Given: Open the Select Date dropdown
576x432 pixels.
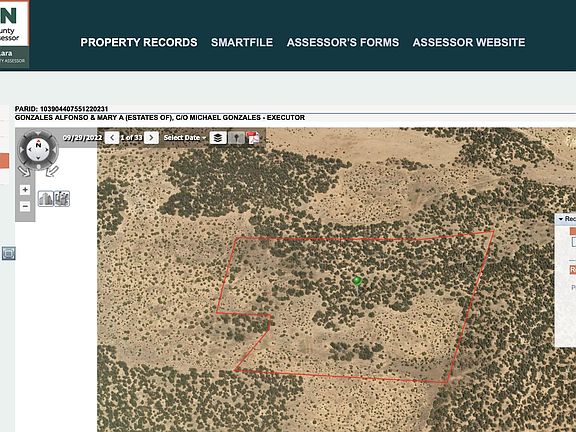Looking at the screenshot, I should point(185,138).
